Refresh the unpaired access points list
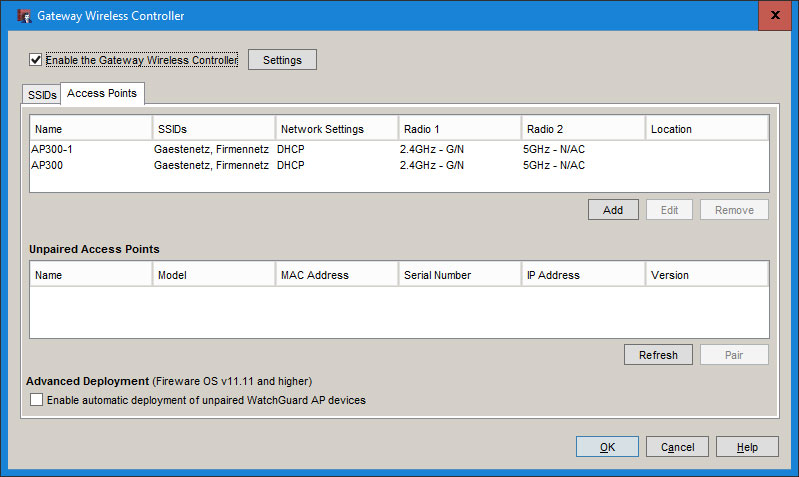 click(658, 355)
